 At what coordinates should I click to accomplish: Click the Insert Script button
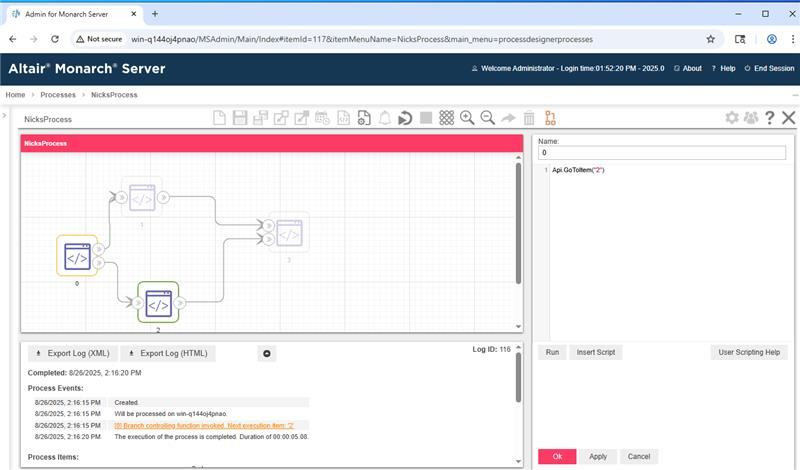595,352
